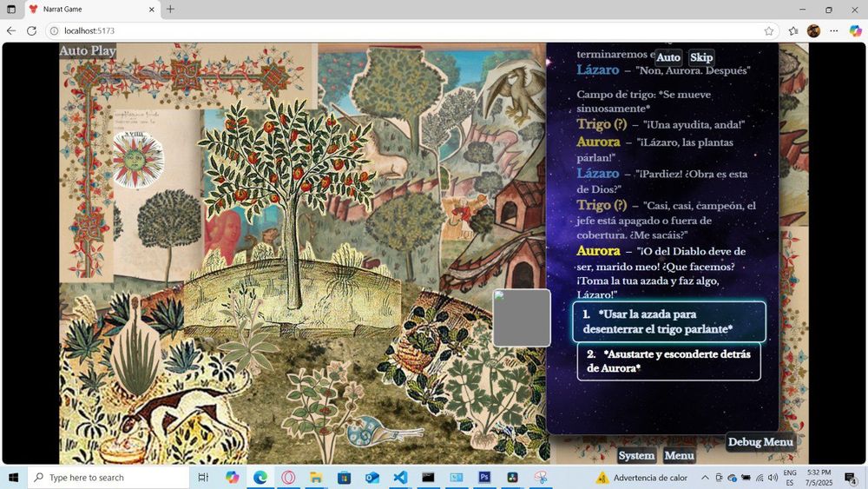Go back in the browser

11,31
